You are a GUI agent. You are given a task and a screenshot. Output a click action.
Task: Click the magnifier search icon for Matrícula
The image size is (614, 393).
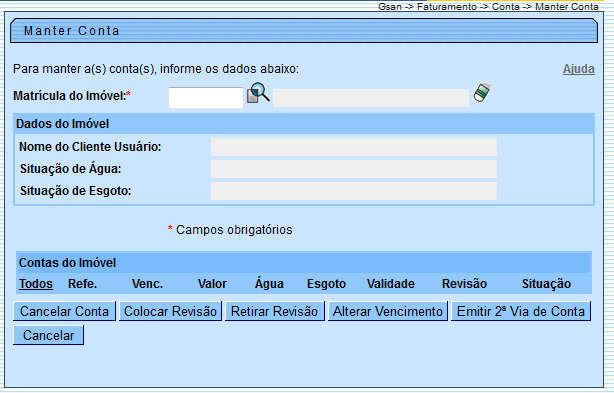[x=258, y=93]
